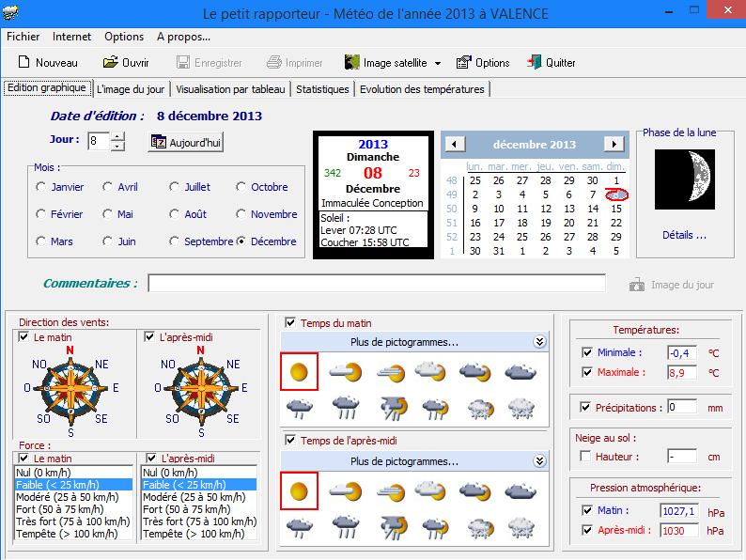Uncheck the Précipitations checkbox
The height and width of the screenshot is (560, 746).
(x=585, y=407)
